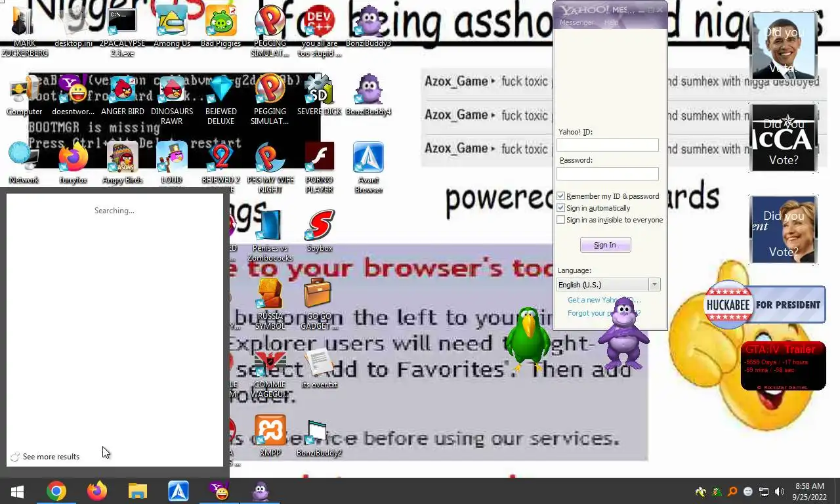The image size is (840, 504).
Task: Switch to Avant Browser in taskbar
Action: pos(178,491)
